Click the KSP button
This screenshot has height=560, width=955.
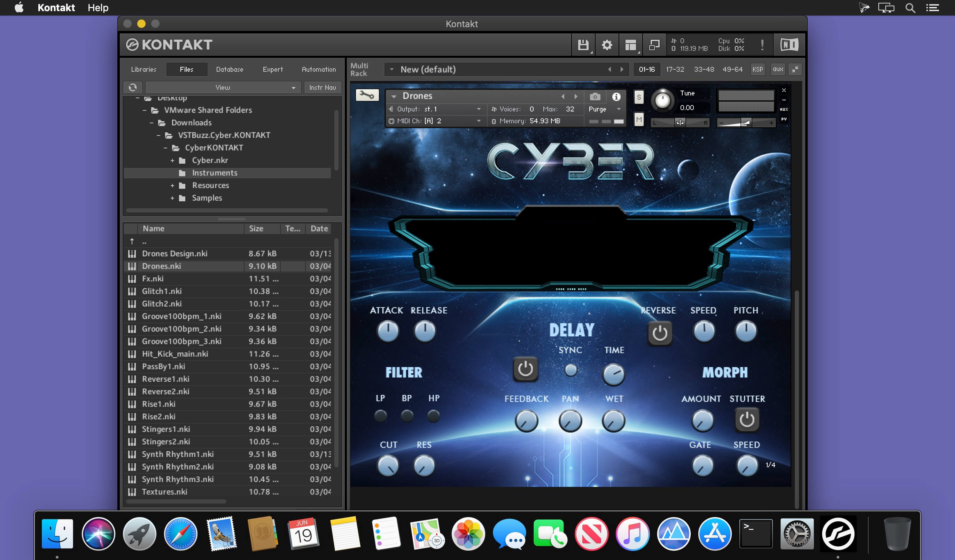pos(758,69)
